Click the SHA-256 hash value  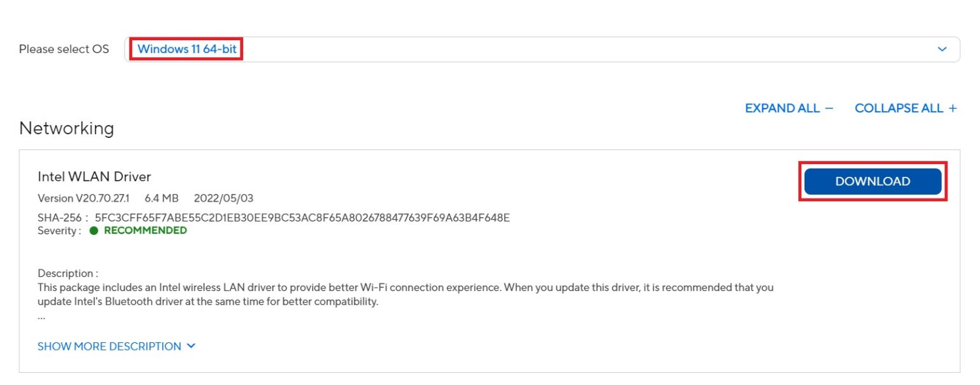pyautogui.click(x=302, y=218)
